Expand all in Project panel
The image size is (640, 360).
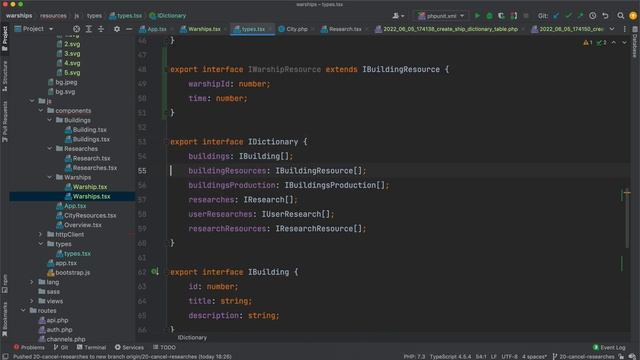pos(89,29)
